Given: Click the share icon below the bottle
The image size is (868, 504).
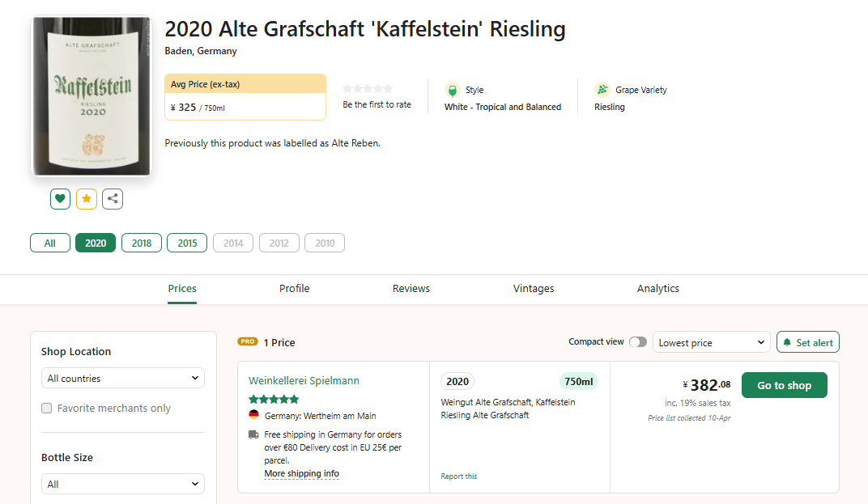Looking at the screenshot, I should pos(113,199).
